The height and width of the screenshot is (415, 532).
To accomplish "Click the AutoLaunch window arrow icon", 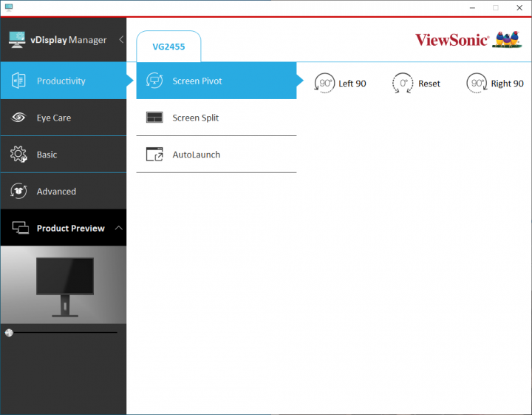I will [154, 155].
